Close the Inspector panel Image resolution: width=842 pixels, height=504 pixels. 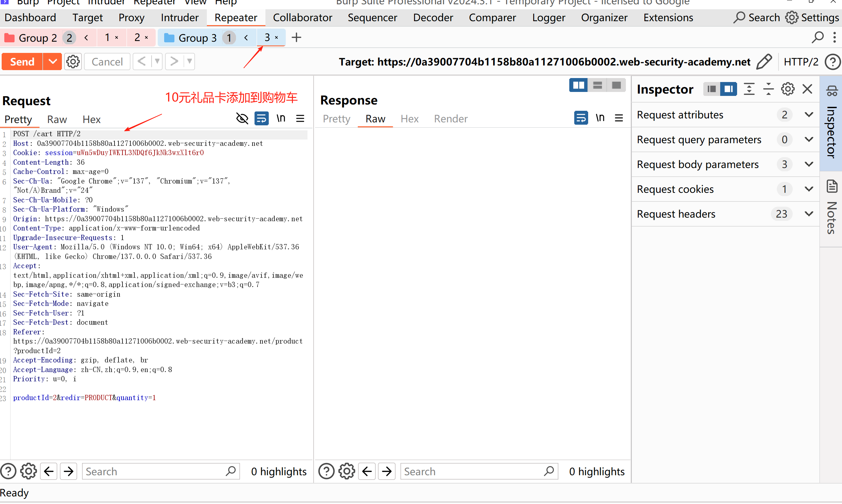pyautogui.click(x=807, y=89)
